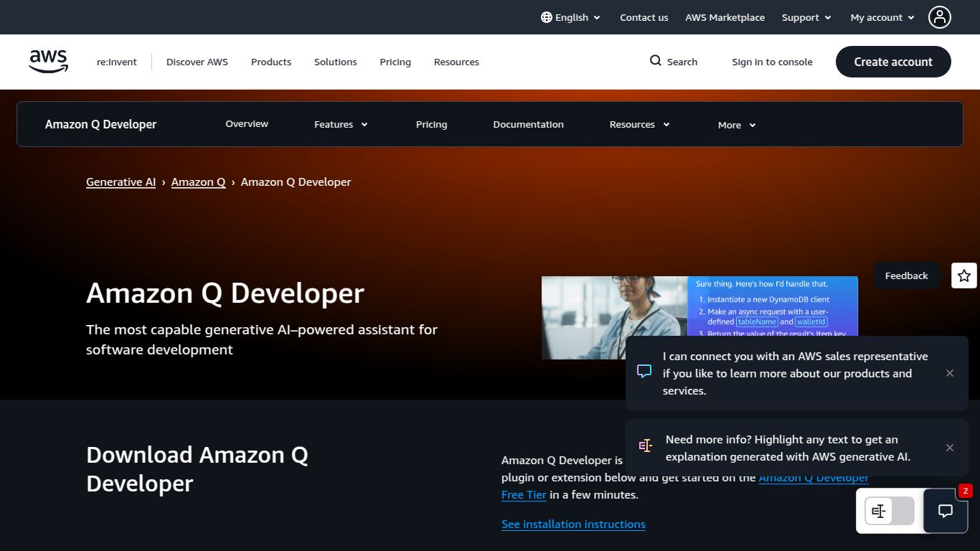
Task: Close the Need more info notification
Action: point(949,448)
